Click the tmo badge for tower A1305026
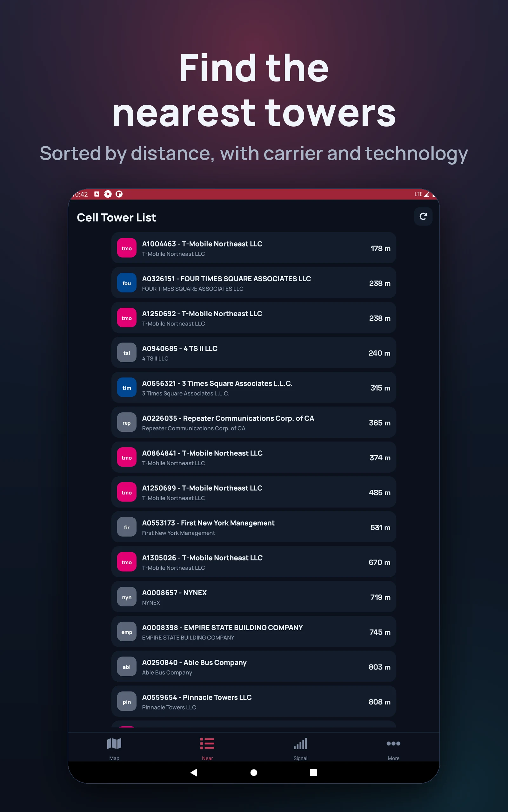The image size is (508, 812). (127, 562)
